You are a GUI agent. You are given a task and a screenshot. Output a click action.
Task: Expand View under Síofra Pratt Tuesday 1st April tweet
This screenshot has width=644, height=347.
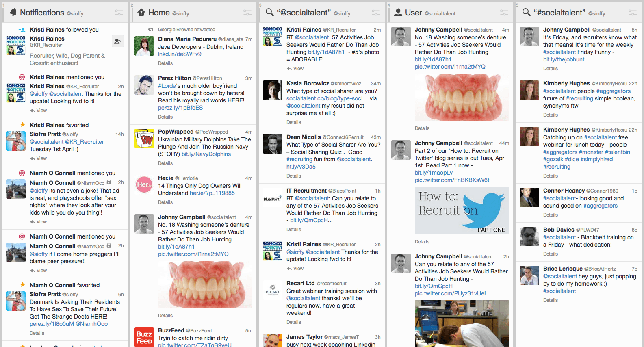tap(39, 158)
